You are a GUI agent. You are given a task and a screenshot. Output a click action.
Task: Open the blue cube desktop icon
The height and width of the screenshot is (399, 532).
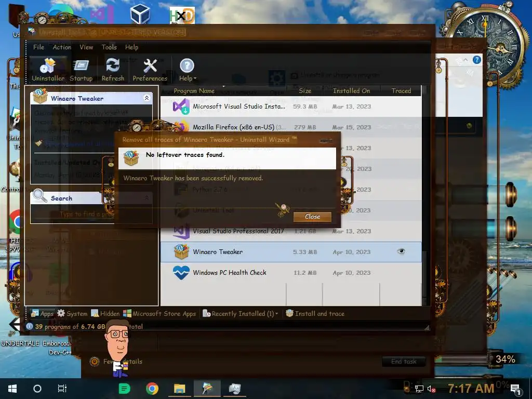pos(140,15)
